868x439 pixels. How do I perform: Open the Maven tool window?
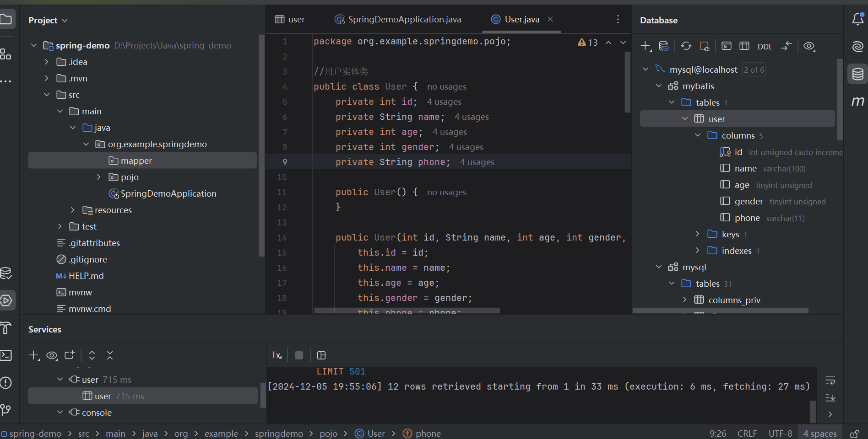pos(857,101)
